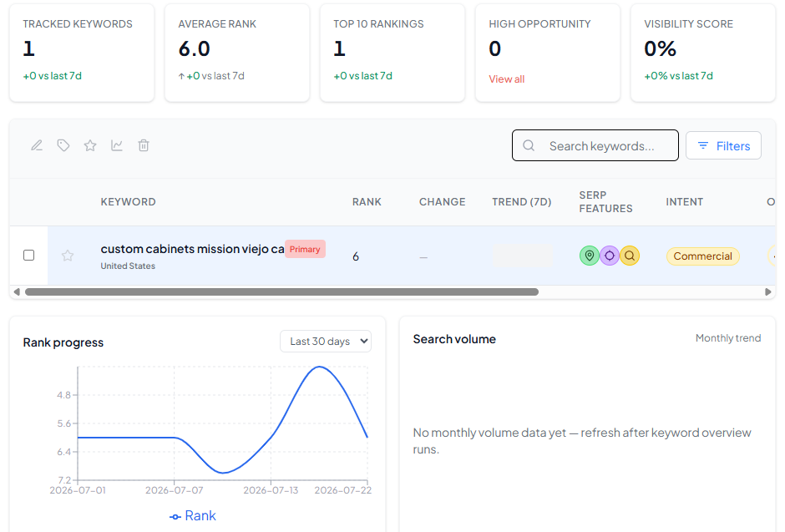
Task: Sort by the KEYWORD column header
Action: (x=128, y=201)
